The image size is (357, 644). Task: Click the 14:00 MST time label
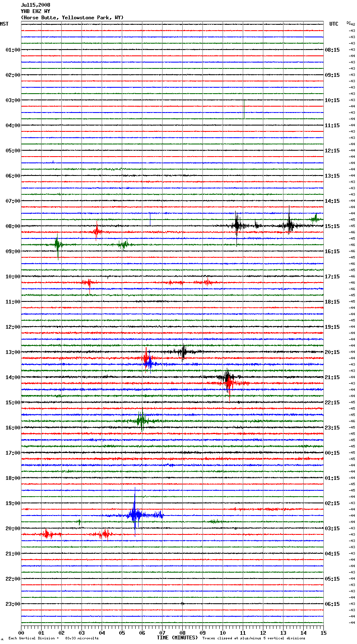13,377
